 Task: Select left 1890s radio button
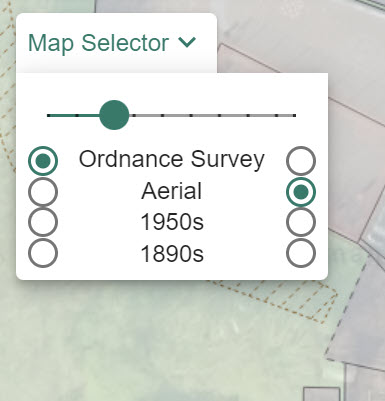point(43,253)
